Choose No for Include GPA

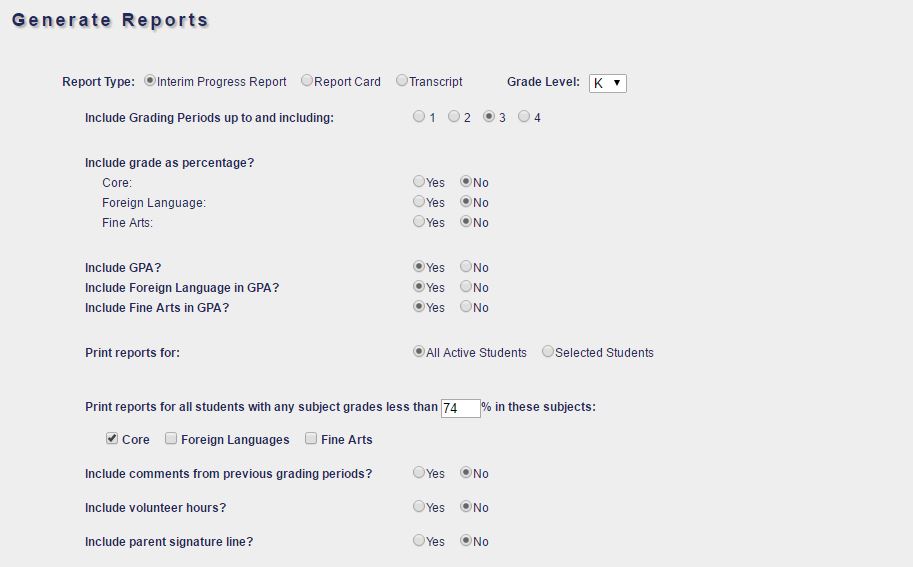(466, 267)
